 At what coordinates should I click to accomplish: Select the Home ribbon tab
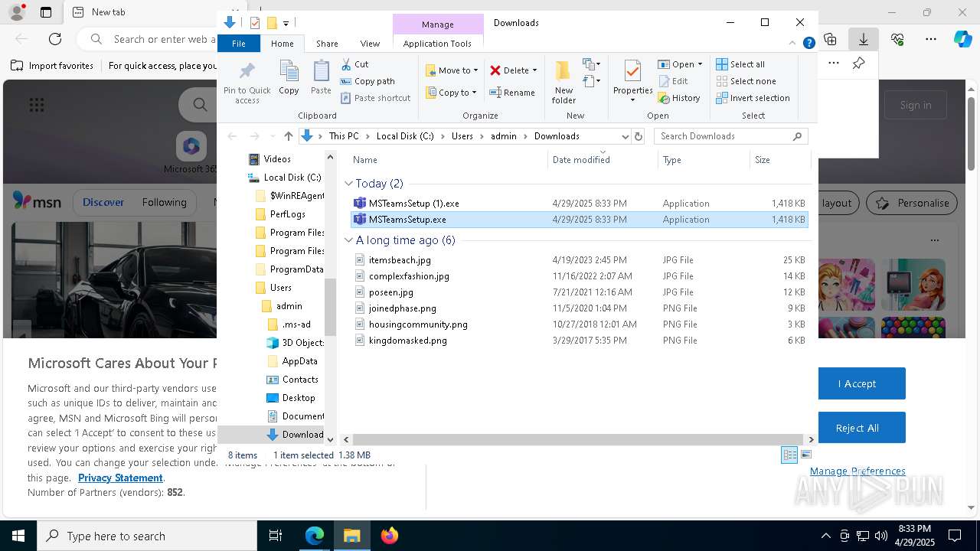[282, 44]
